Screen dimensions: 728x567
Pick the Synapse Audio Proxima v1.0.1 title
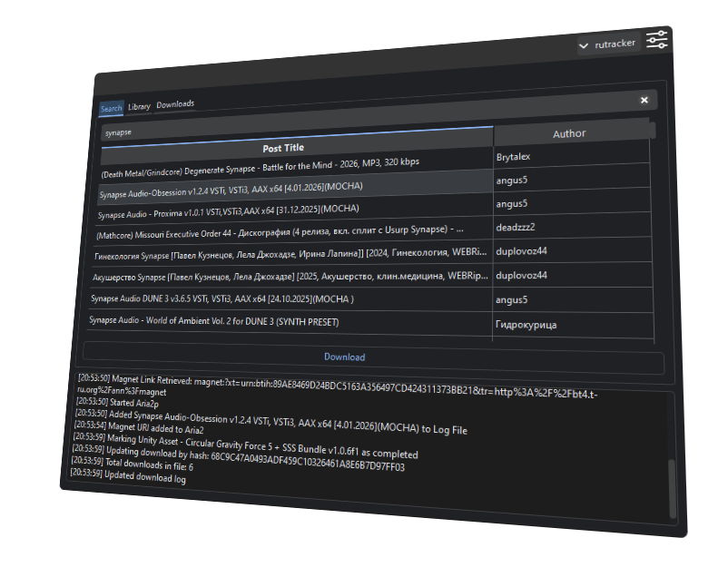tap(228, 211)
